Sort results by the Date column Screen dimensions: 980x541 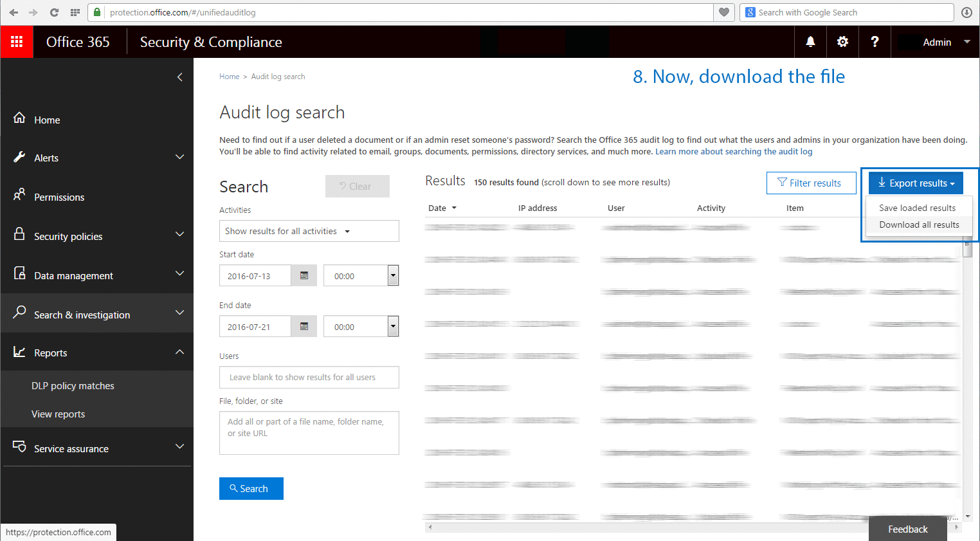[442, 208]
